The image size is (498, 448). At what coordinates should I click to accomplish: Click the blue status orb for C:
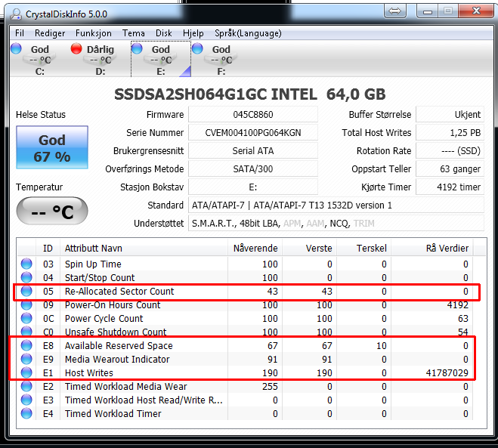click(x=16, y=48)
